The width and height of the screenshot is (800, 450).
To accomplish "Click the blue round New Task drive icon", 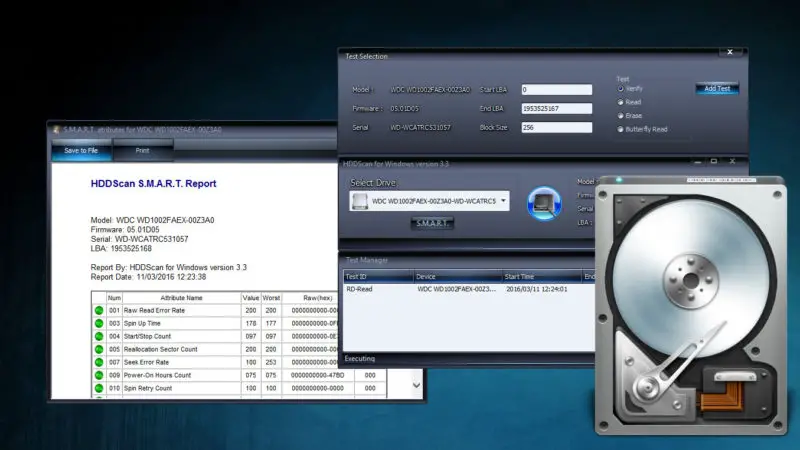I will (544, 203).
